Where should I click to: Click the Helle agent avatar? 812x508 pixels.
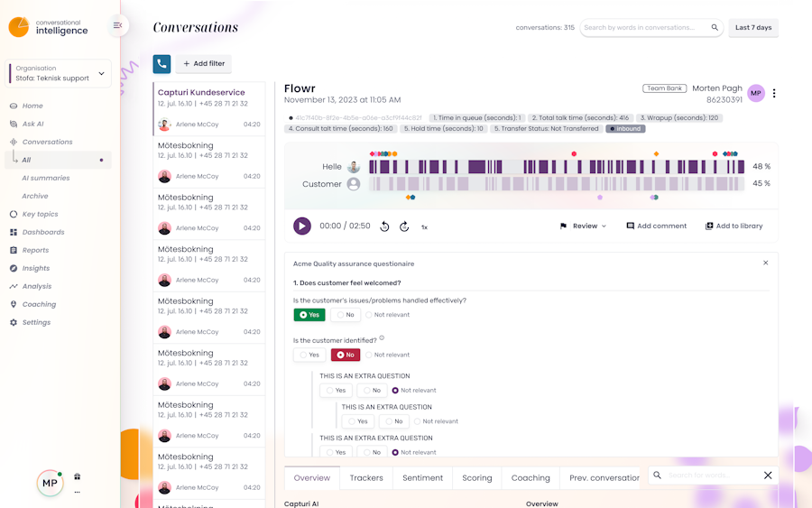[x=354, y=167]
